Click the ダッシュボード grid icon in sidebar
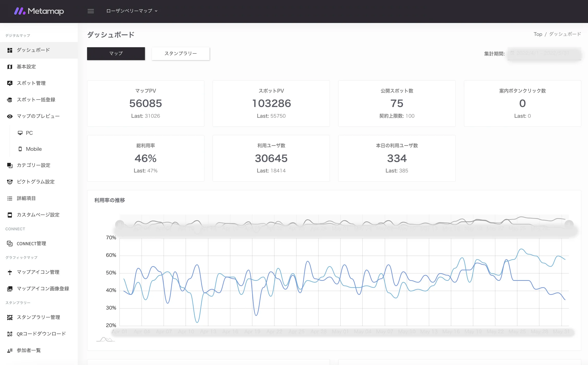This screenshot has width=588, height=365. pos(10,50)
